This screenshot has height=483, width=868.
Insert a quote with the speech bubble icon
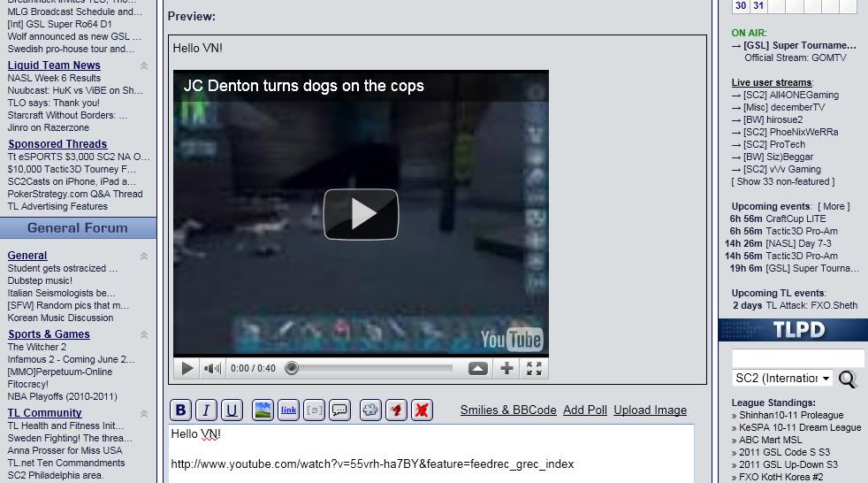339,410
